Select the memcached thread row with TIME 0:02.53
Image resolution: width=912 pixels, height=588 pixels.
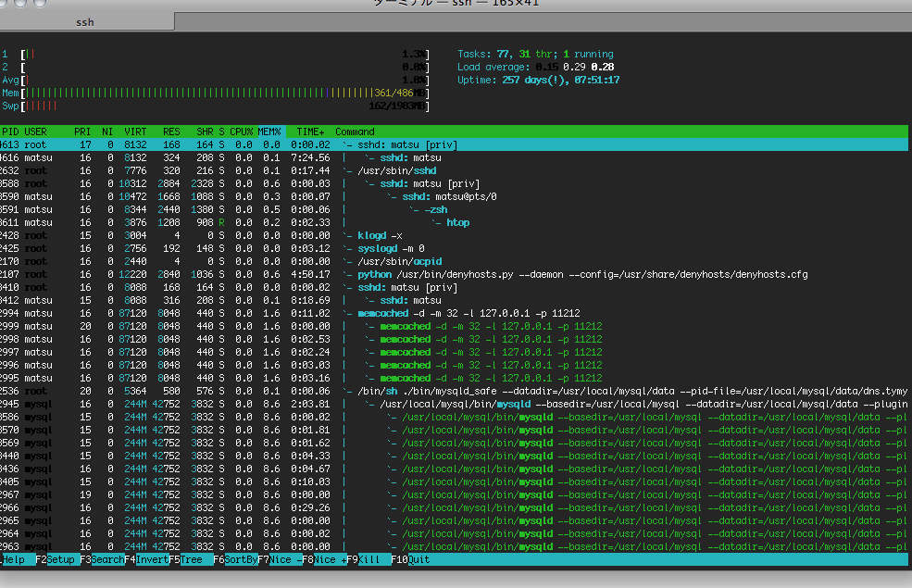454,339
